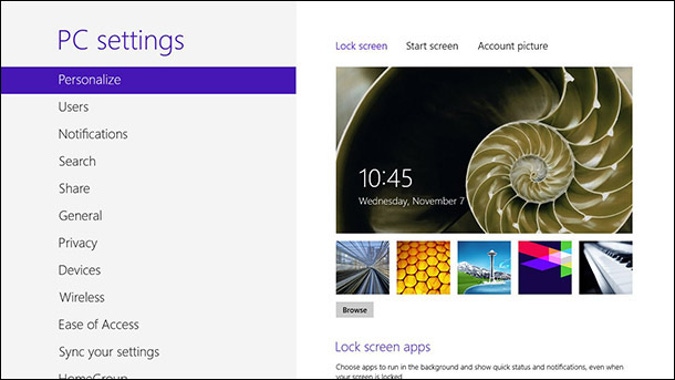Screen dimensions: 675x380
Task: Click the 10:45 time on the preview
Action: point(386,178)
